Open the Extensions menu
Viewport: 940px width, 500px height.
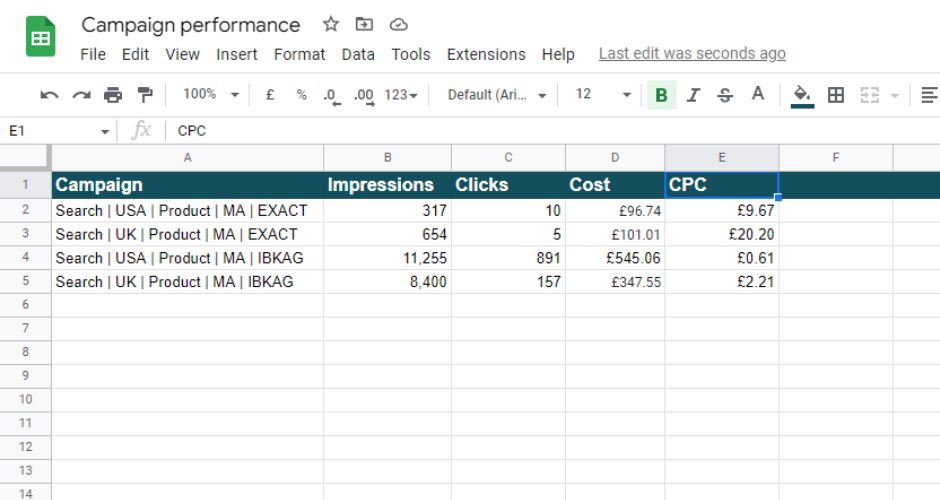coord(486,54)
